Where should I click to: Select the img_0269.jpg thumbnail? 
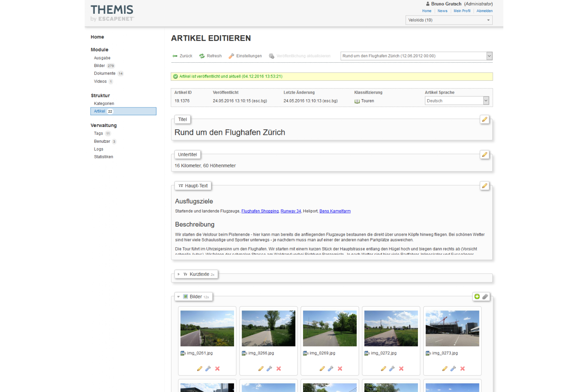pos(330,328)
